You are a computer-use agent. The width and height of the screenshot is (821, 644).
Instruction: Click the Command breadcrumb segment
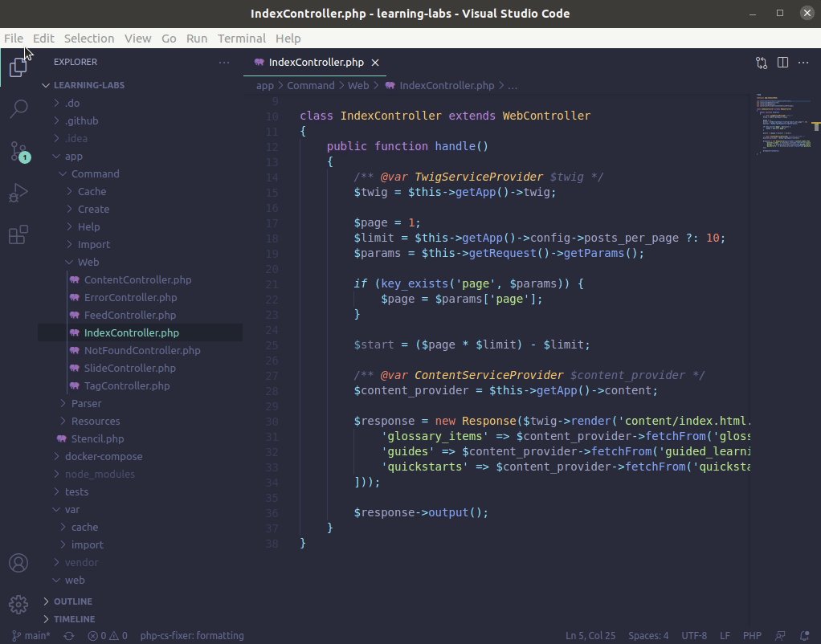pyautogui.click(x=311, y=86)
